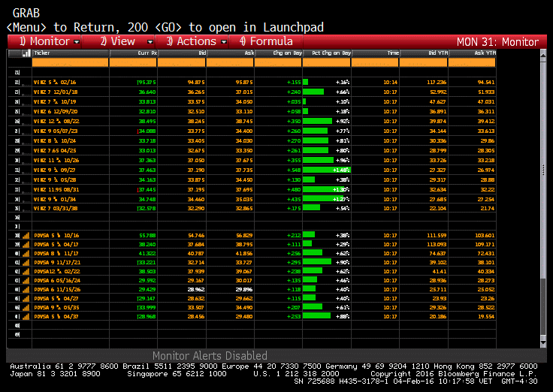The image size is (553, 392).
Task: Click current price 55.788
Action: click(147, 236)
